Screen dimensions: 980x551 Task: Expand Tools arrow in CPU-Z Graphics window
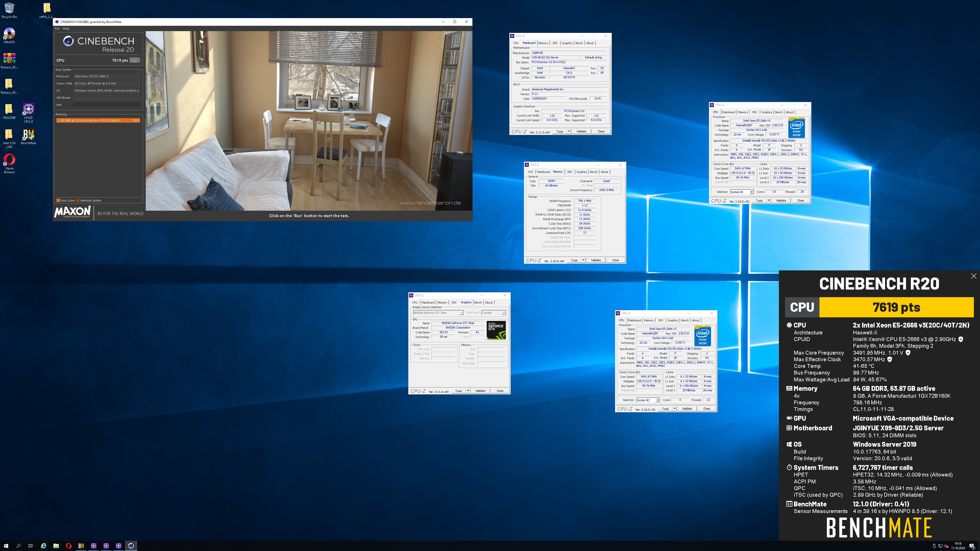(x=468, y=391)
